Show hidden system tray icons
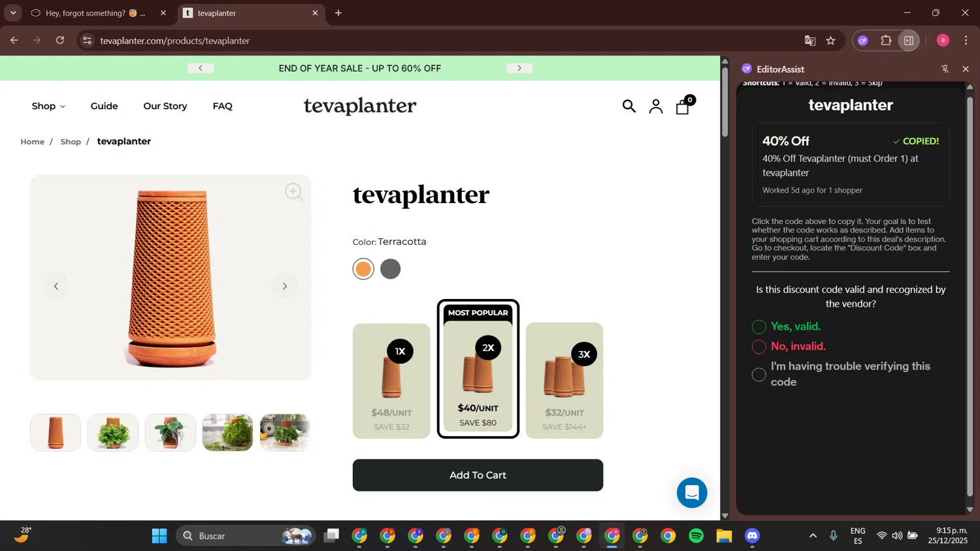Viewport: 980px width, 551px height. click(x=813, y=536)
